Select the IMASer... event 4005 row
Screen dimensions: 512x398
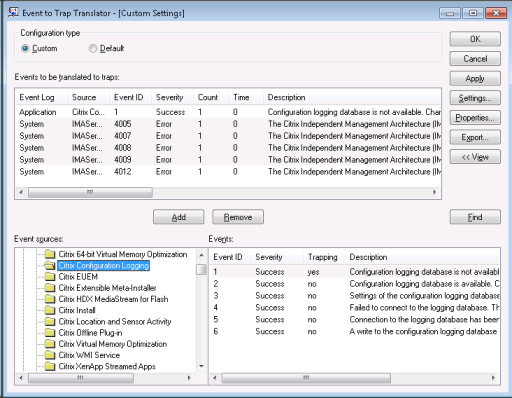(228, 124)
